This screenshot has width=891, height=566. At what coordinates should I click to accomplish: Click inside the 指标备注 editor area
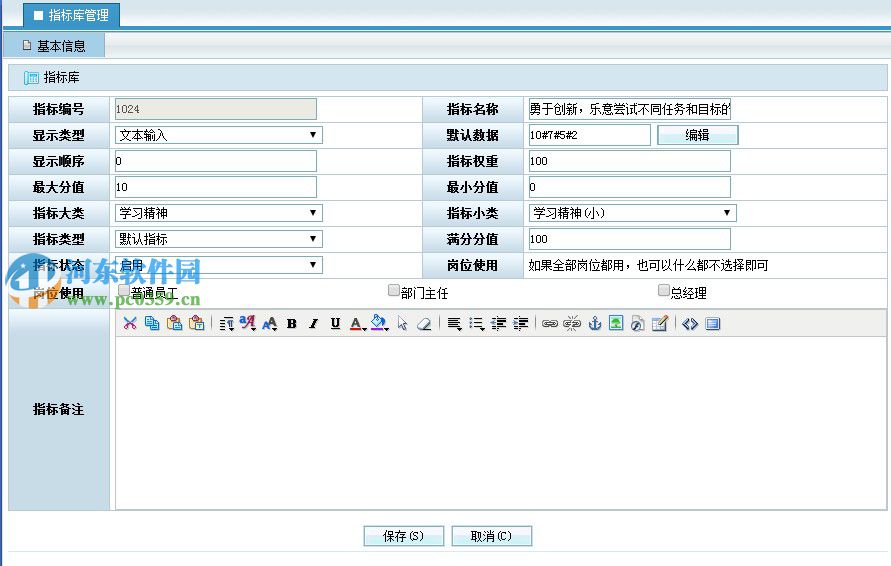tap(500, 422)
